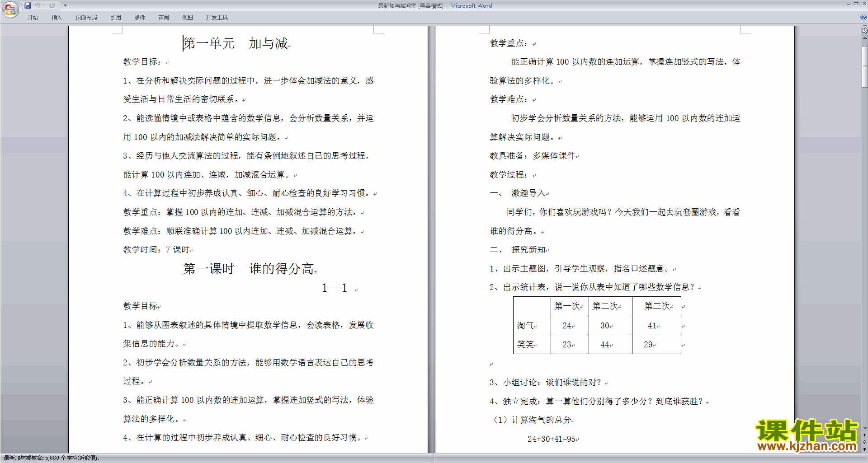Open the 审阅 ribbon tab
868x463 pixels.
pyautogui.click(x=164, y=17)
